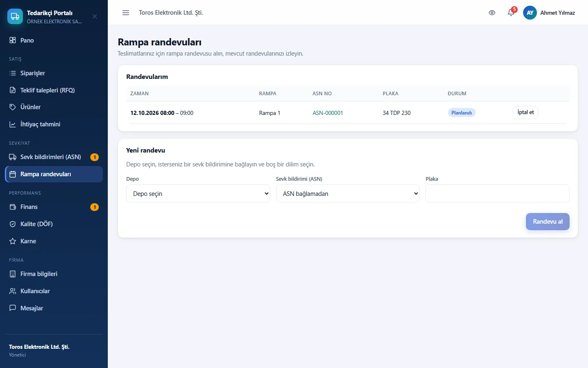
Task: Go to Siparişler page
Action: click(54, 73)
